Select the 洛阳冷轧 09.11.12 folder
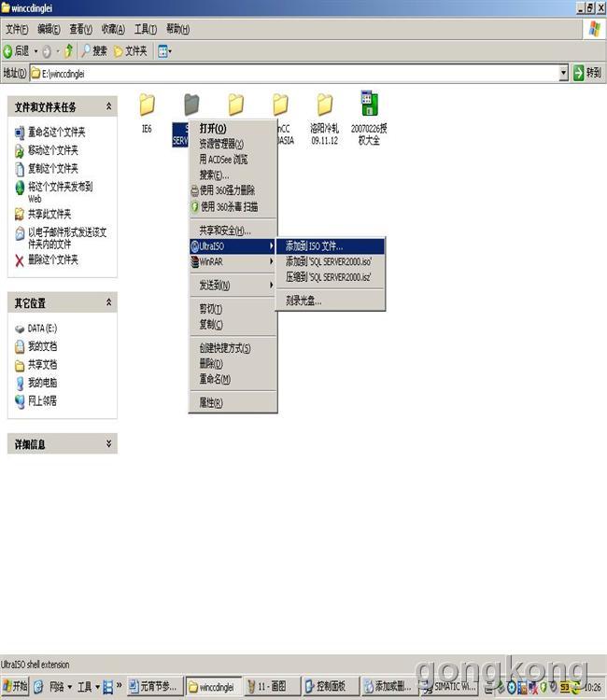 [x=324, y=105]
